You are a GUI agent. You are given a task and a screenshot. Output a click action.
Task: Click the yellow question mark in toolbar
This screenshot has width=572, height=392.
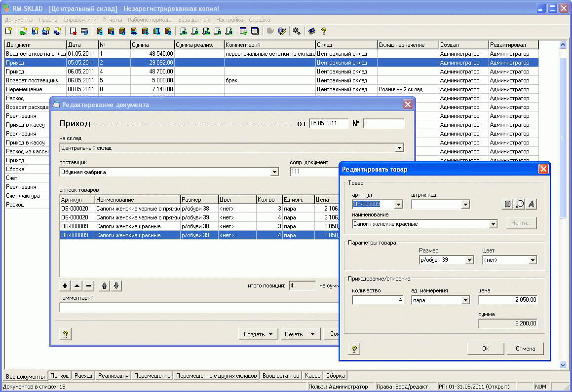tap(324, 31)
